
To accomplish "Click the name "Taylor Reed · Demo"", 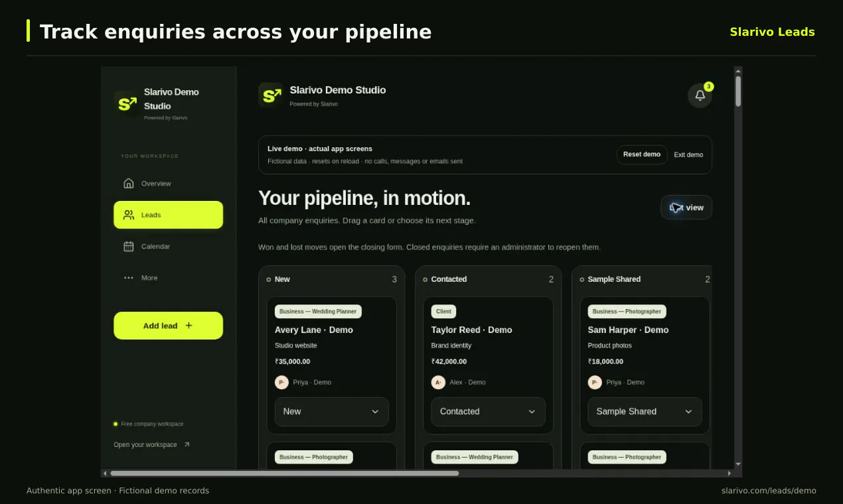I will pos(472,330).
